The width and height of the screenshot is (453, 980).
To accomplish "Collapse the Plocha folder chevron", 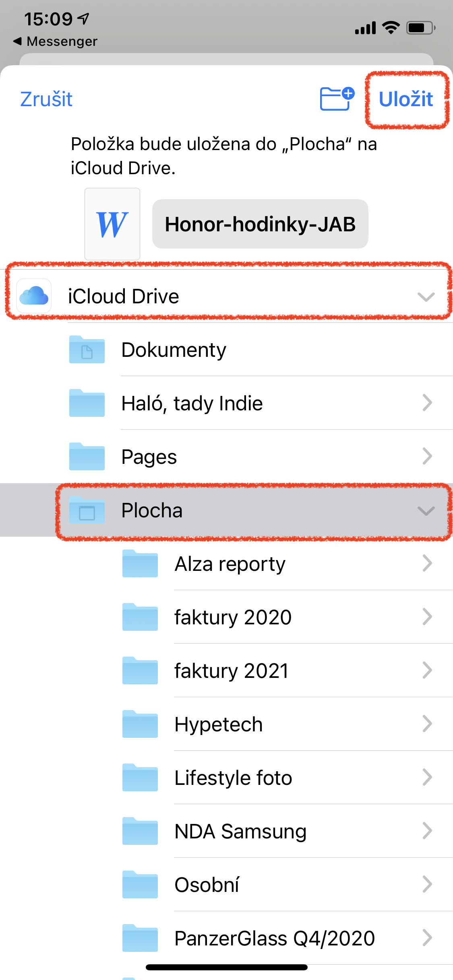I will 426,511.
